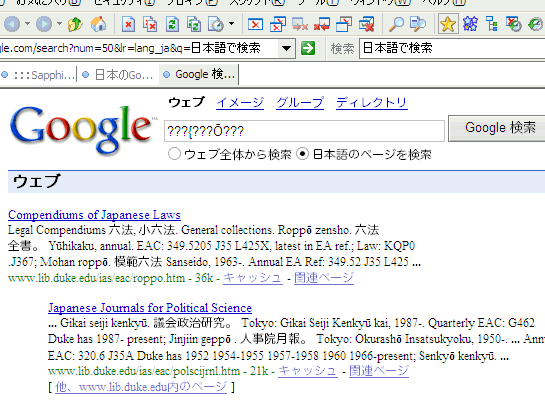Click the close-other-windows icon

pos(344,24)
